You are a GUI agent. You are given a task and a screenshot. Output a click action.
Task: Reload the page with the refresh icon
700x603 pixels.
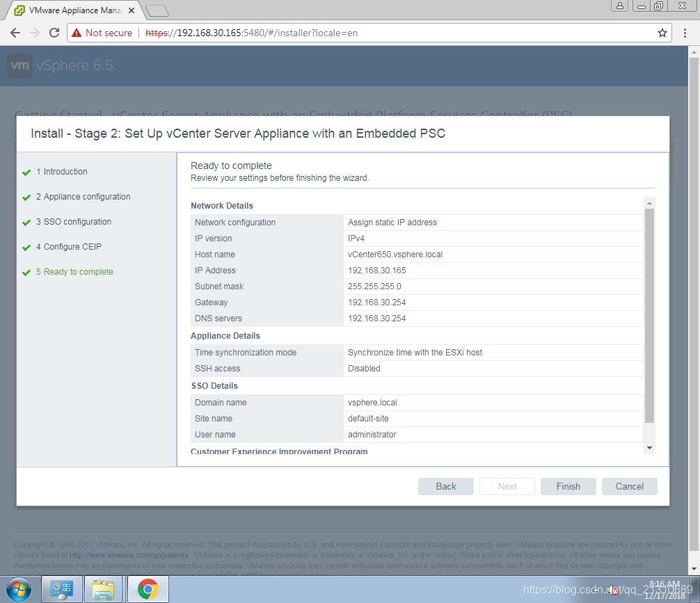pos(54,33)
